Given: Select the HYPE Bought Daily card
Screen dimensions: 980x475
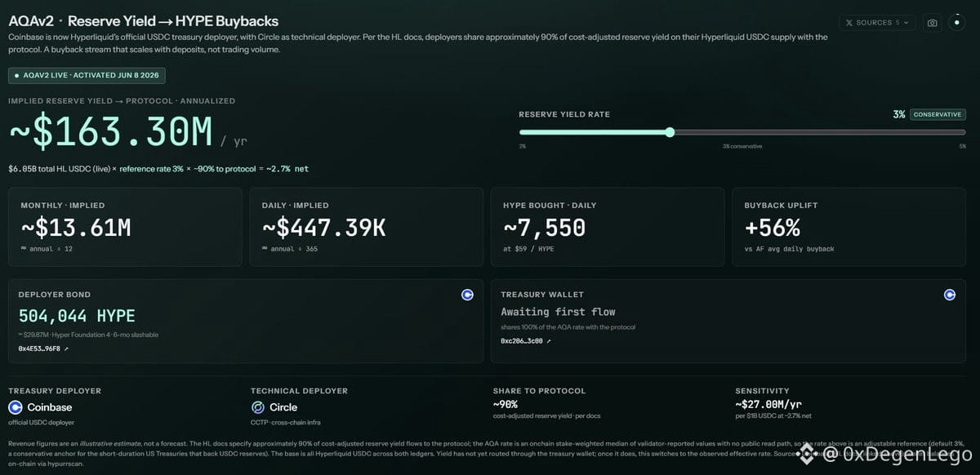Looking at the screenshot, I should [608, 227].
